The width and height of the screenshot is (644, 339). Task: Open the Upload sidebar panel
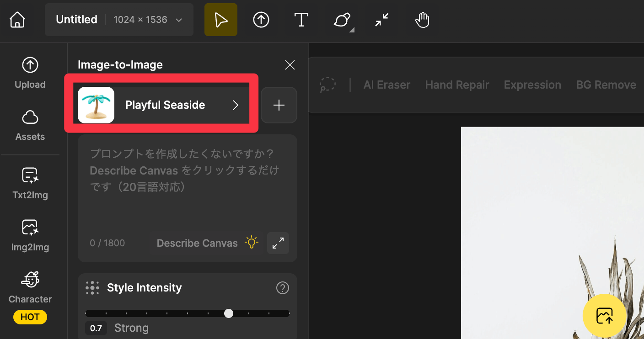30,73
